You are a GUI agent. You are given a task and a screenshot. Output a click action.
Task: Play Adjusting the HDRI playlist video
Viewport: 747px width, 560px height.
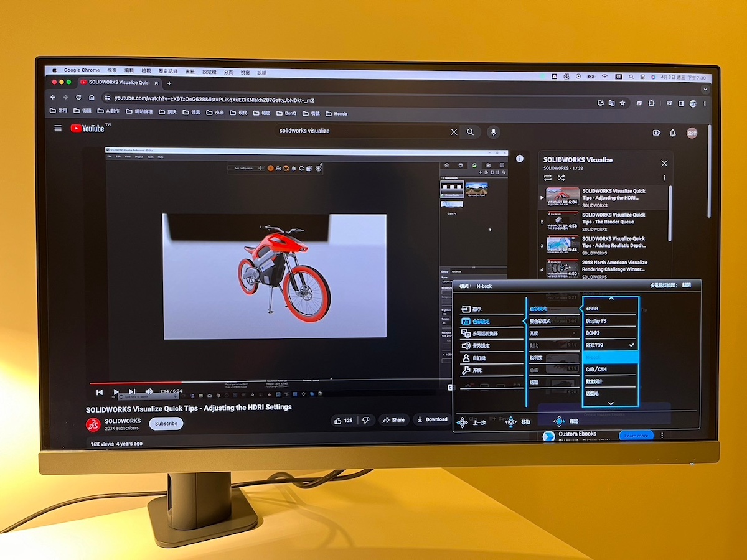604,197
